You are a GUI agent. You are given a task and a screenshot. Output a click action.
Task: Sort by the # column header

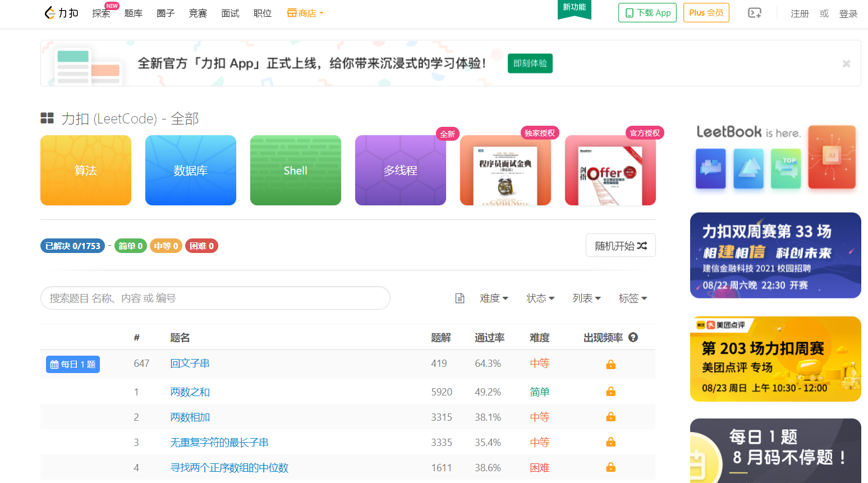tap(136, 338)
